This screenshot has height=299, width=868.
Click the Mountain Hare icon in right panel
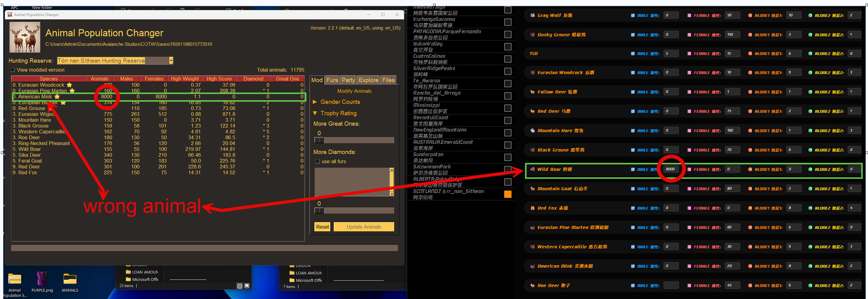pos(532,131)
